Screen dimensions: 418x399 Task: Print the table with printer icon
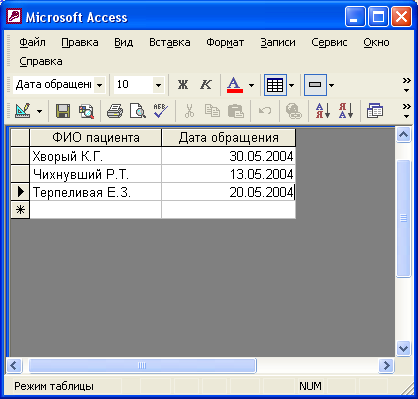pos(115,111)
